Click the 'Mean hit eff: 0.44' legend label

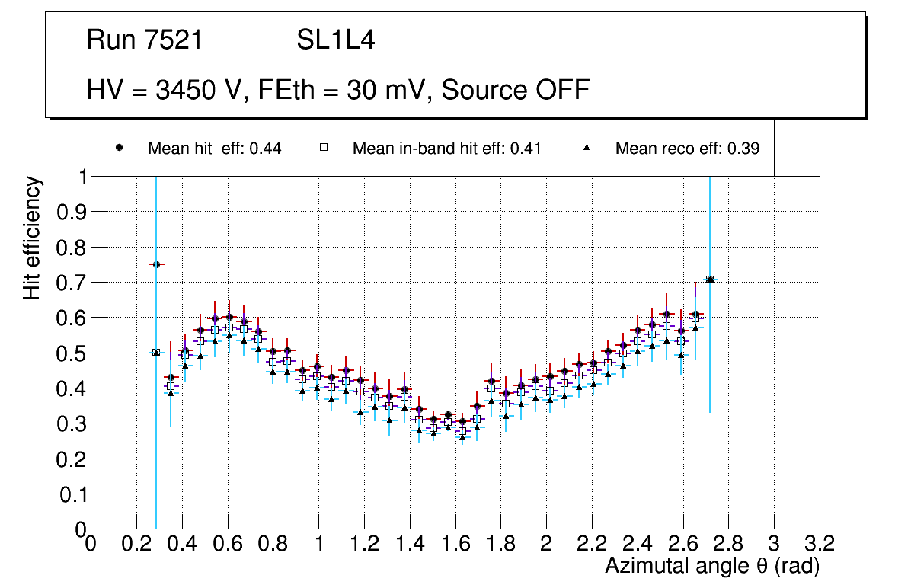214,149
